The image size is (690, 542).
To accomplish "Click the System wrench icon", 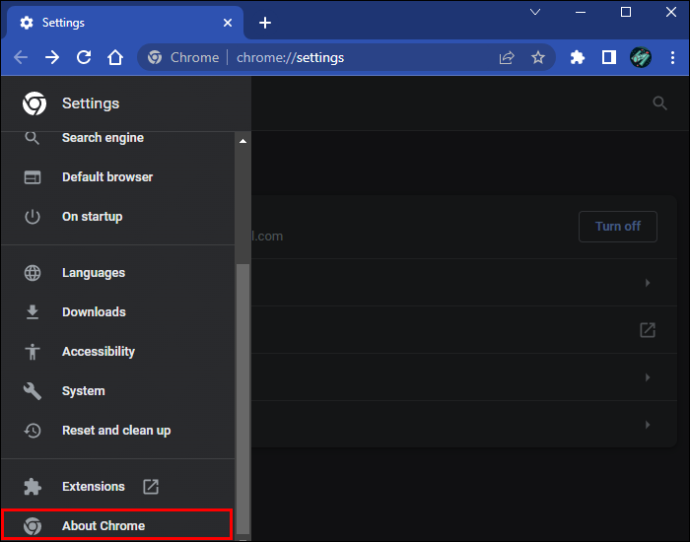I will pos(32,391).
